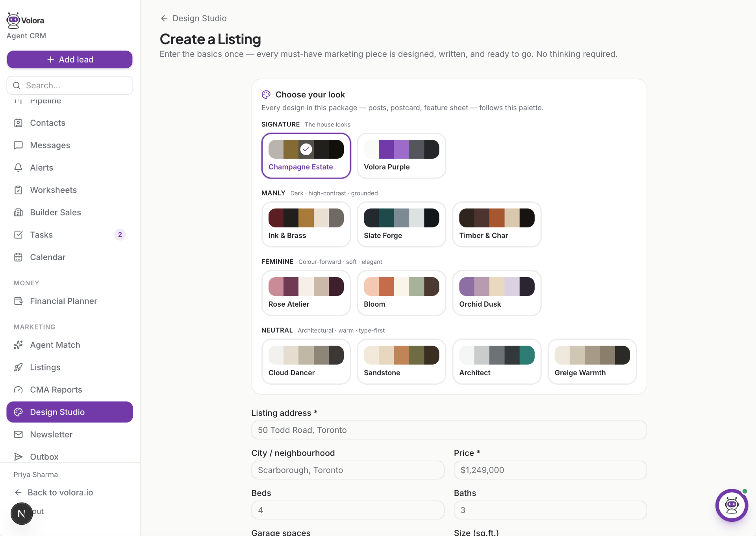Click the City / neighbourhood field
Screen dimensions: 756x536
[348, 470]
